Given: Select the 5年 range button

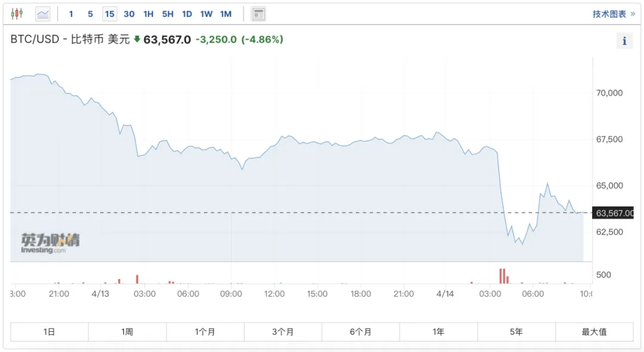Looking at the screenshot, I should (x=516, y=332).
